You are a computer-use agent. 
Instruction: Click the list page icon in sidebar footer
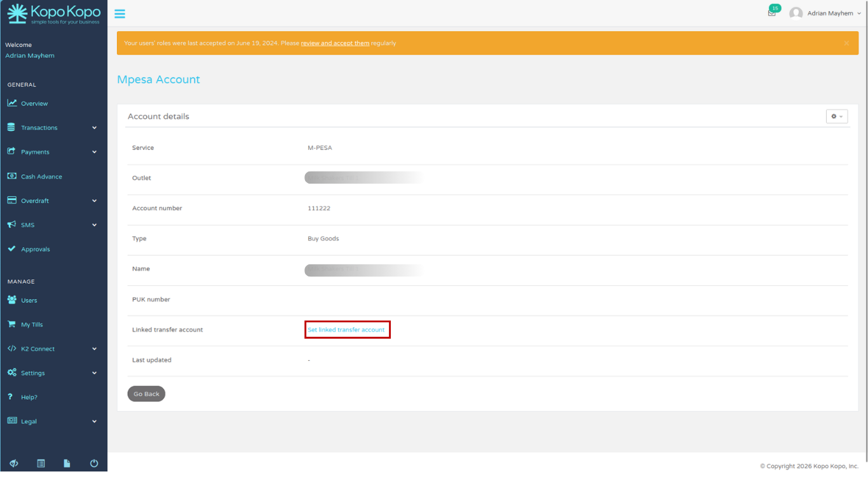[x=41, y=463]
